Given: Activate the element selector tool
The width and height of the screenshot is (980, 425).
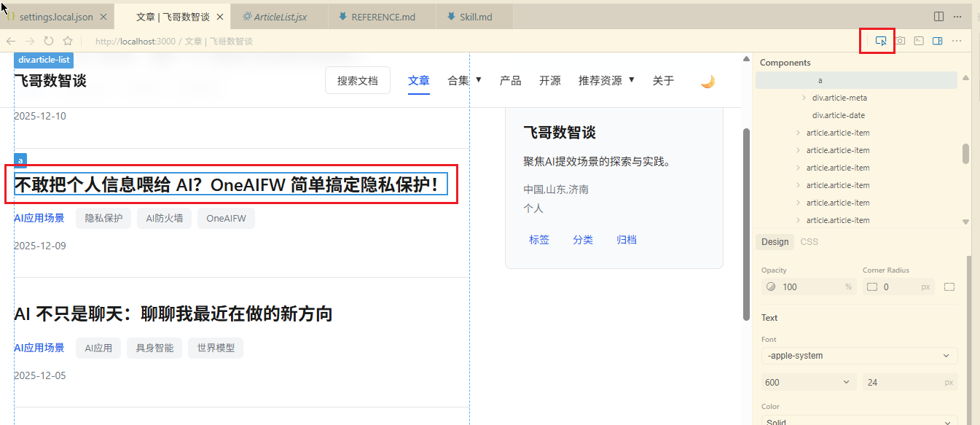Looking at the screenshot, I should [881, 41].
